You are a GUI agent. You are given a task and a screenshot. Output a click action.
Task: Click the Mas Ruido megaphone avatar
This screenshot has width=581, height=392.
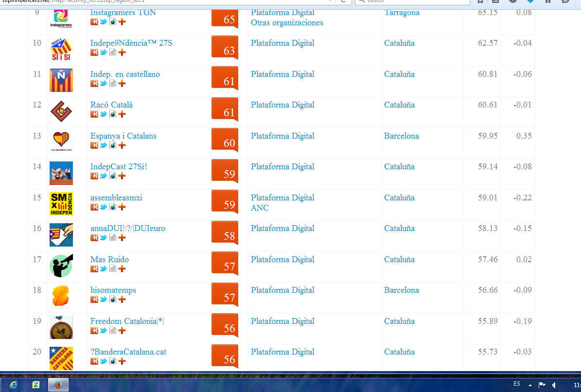point(61,266)
